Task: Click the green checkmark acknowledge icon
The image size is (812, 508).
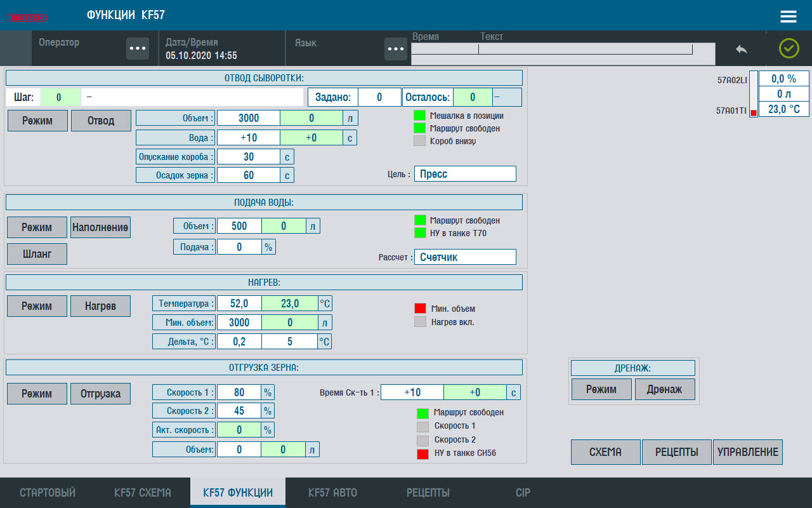Action: tap(789, 48)
